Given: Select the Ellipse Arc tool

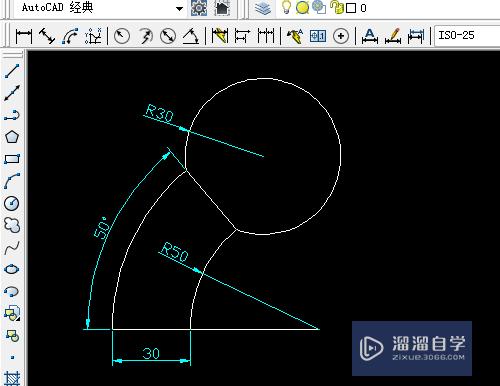Looking at the screenshot, I should [12, 291].
